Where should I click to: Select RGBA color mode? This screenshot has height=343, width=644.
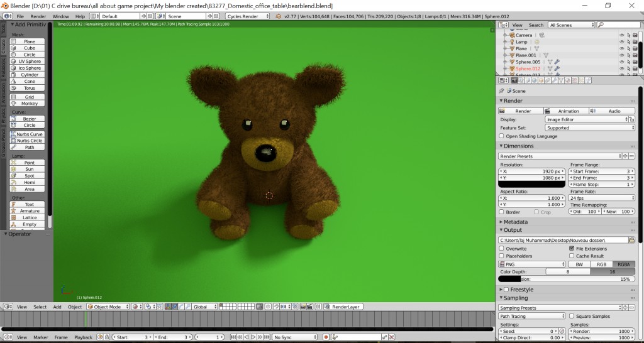coord(623,264)
